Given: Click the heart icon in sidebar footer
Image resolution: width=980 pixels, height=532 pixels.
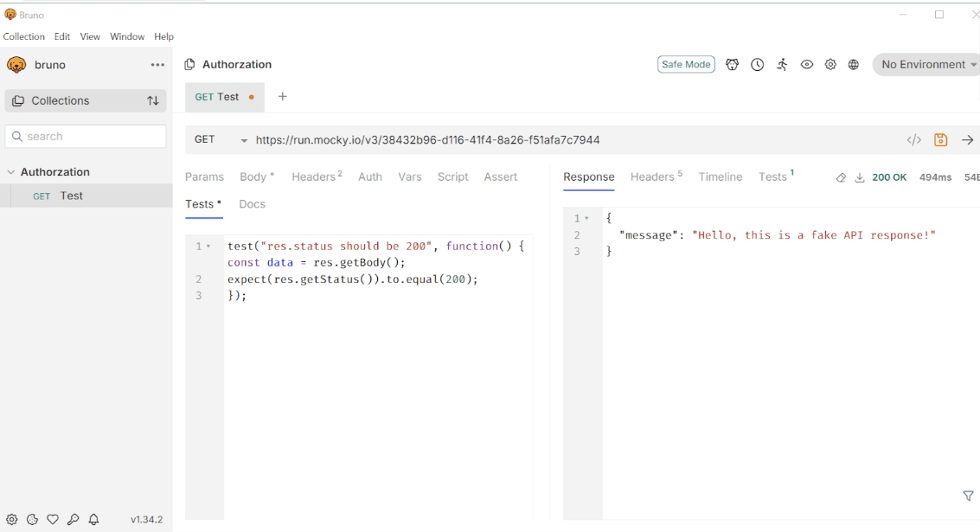Looking at the screenshot, I should click(x=53, y=519).
